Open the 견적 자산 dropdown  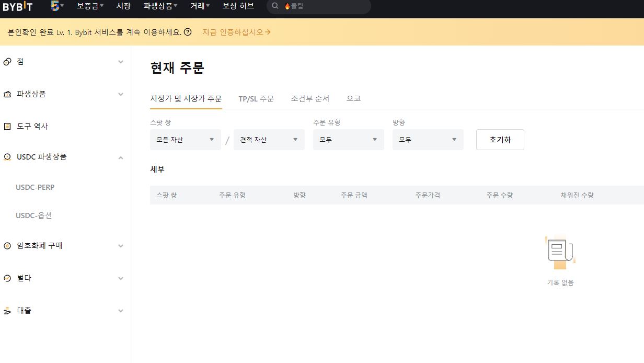[x=269, y=140]
